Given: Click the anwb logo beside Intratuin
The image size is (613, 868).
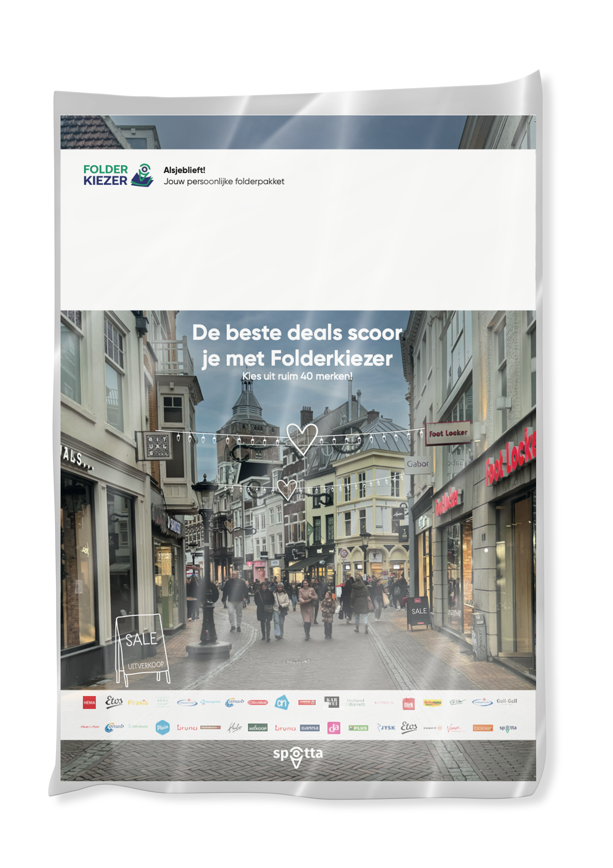Looking at the screenshot, I should [114, 727].
